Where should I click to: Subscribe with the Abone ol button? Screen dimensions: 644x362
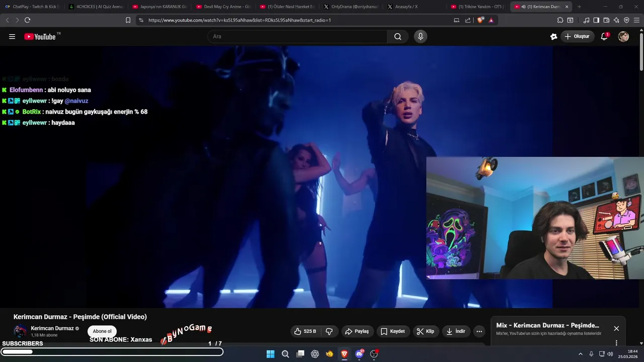click(x=102, y=331)
